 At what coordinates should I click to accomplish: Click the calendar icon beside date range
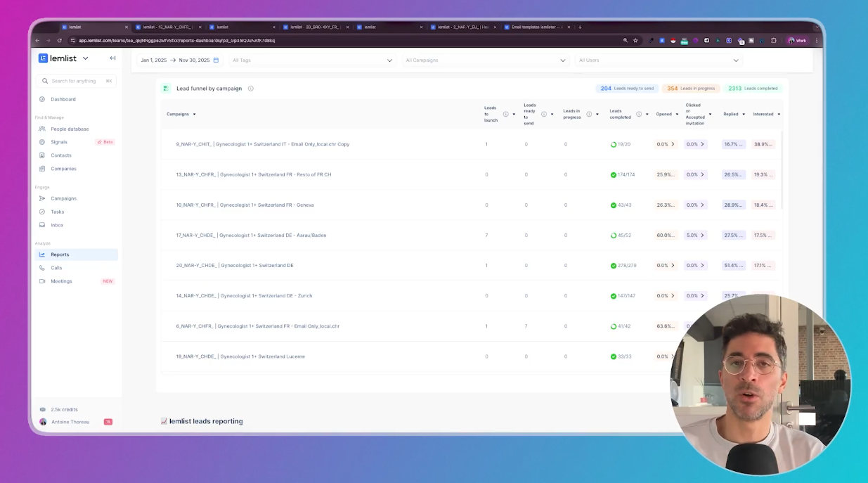point(216,60)
